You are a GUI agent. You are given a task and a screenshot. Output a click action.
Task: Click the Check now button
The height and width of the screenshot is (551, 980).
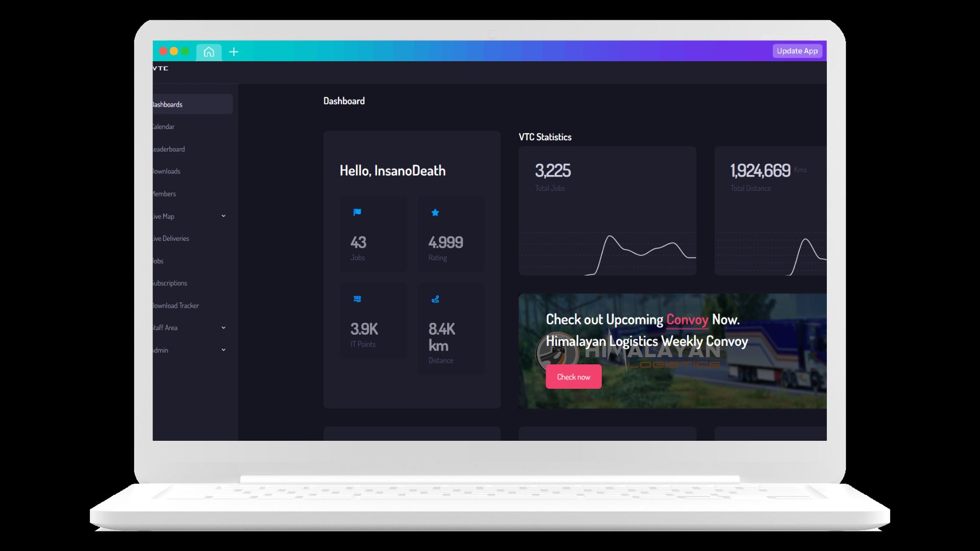tap(573, 377)
